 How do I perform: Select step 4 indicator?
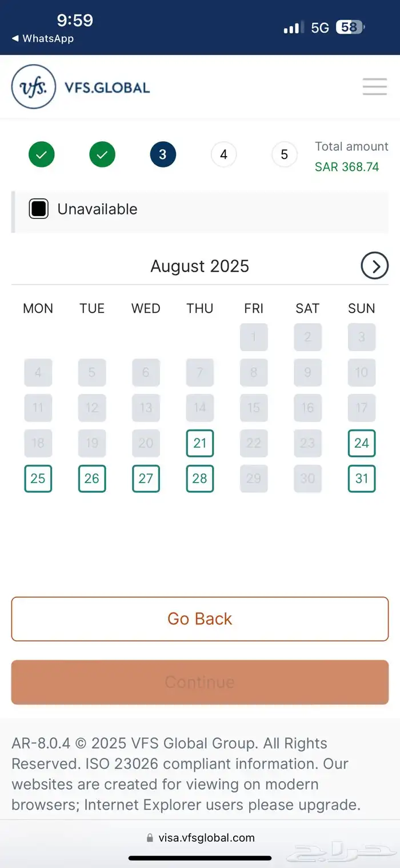(x=223, y=154)
